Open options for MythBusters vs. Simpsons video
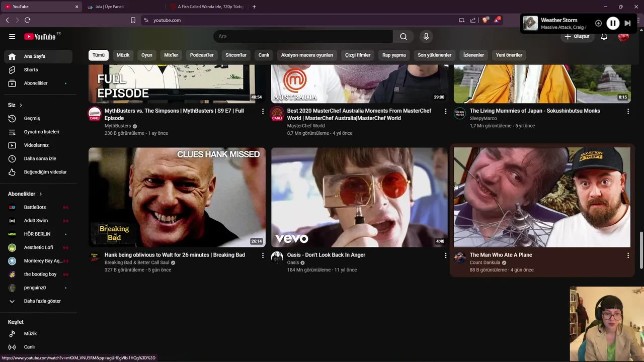The height and width of the screenshot is (362, 644). (x=263, y=111)
